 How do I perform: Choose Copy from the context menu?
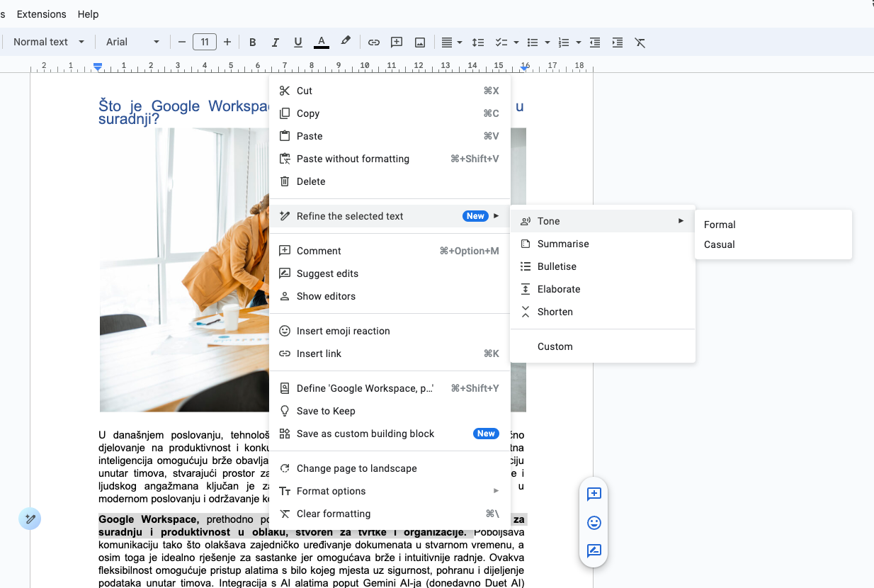tap(390, 113)
